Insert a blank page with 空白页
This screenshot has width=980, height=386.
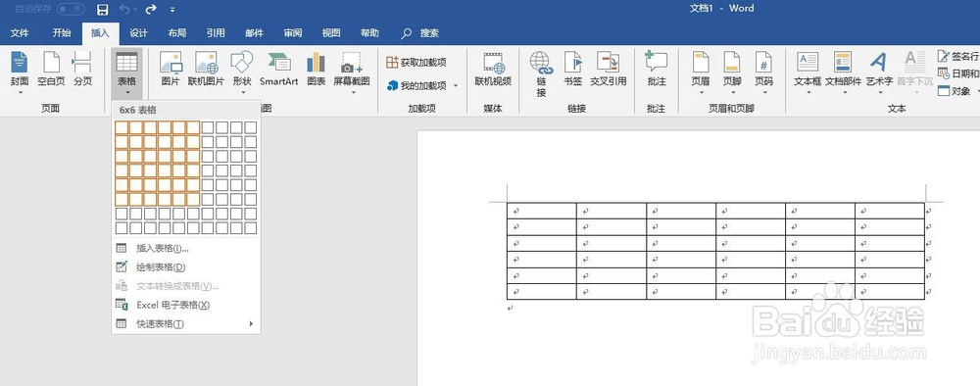[x=51, y=69]
